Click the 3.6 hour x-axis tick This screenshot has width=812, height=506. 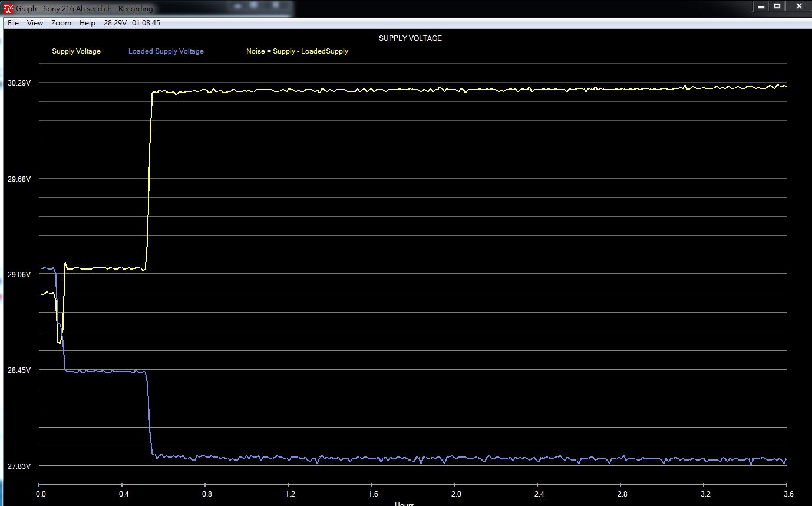788,494
